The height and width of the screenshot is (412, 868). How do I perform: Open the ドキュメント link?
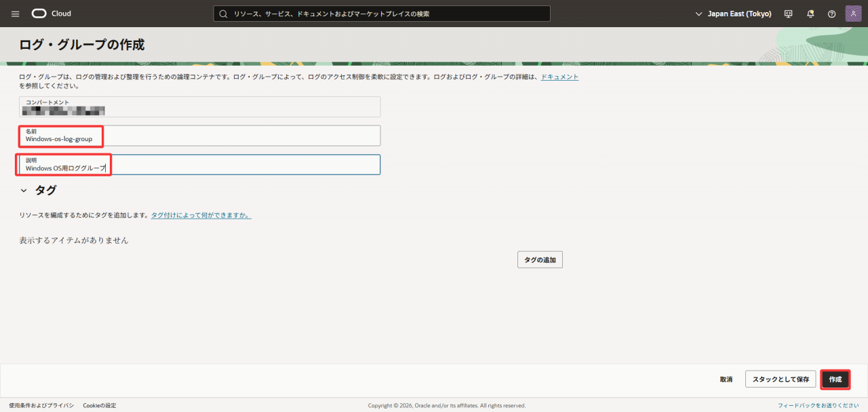click(x=559, y=77)
